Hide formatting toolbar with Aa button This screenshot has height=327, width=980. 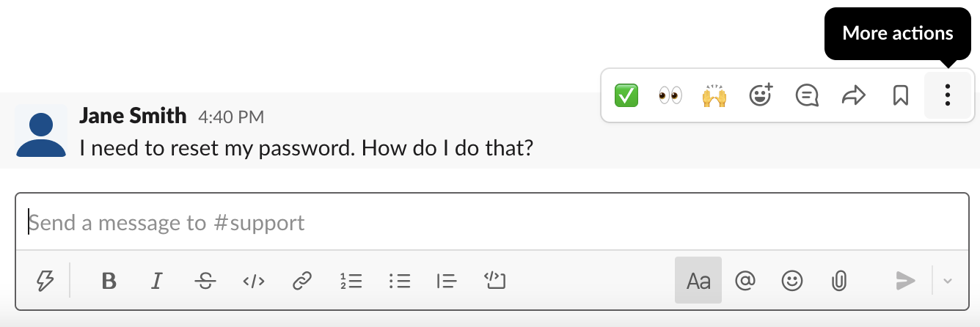(x=698, y=280)
